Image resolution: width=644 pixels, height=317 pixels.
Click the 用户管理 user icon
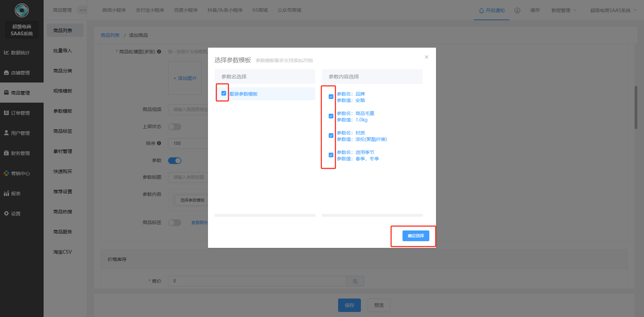point(6,133)
